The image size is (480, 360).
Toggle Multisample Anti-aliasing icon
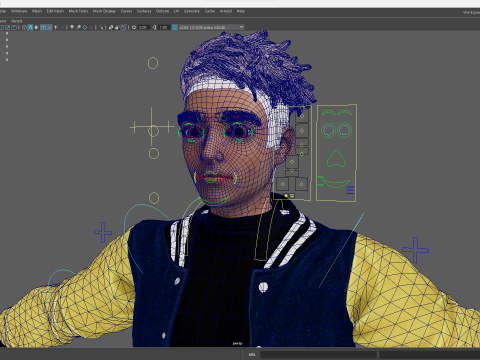coord(85,27)
